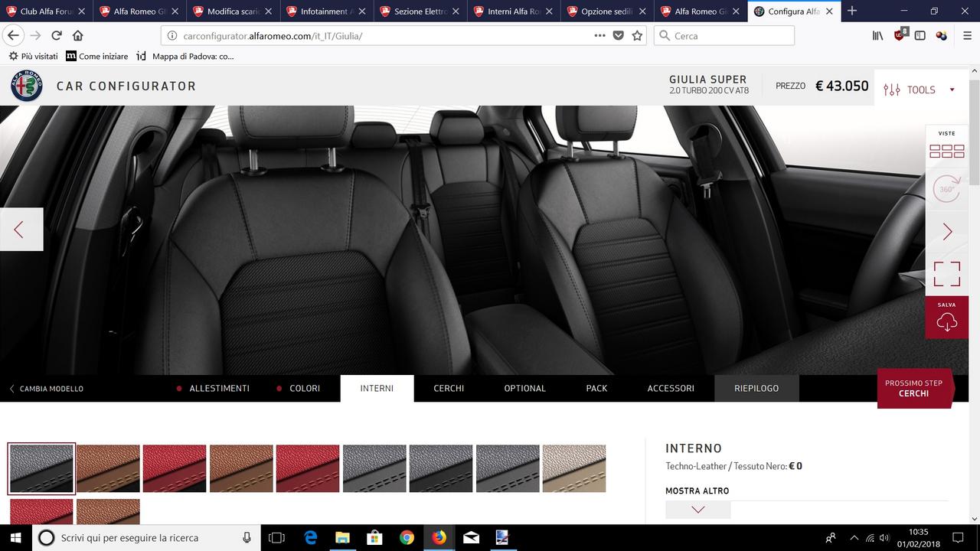Image resolution: width=980 pixels, height=551 pixels.
Task: Switch to the Cerchi tab
Action: (449, 388)
